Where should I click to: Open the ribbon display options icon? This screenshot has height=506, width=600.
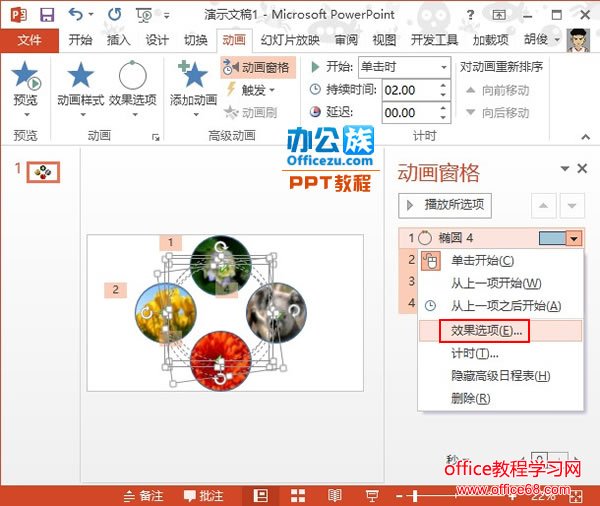tap(499, 15)
